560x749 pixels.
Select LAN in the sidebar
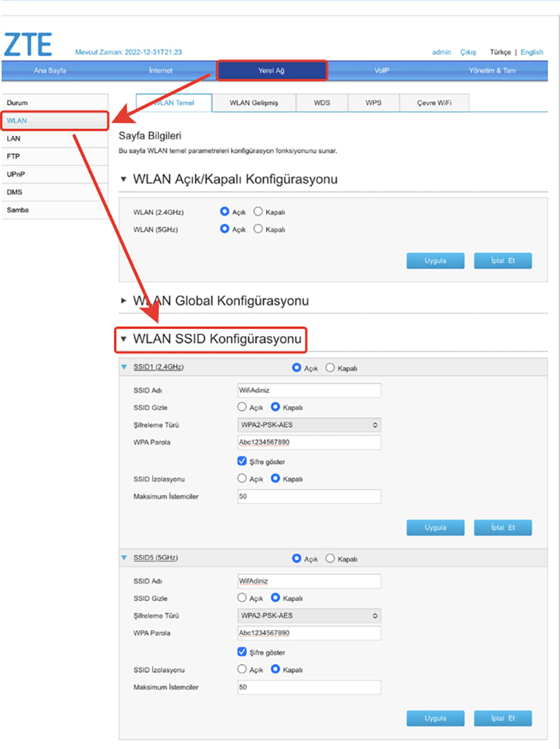(14, 139)
